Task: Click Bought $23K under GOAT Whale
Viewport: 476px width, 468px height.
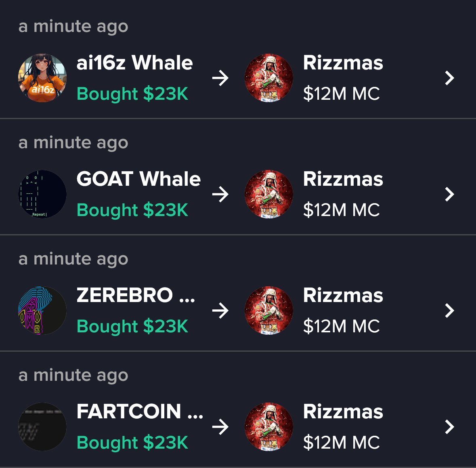Action: click(132, 210)
